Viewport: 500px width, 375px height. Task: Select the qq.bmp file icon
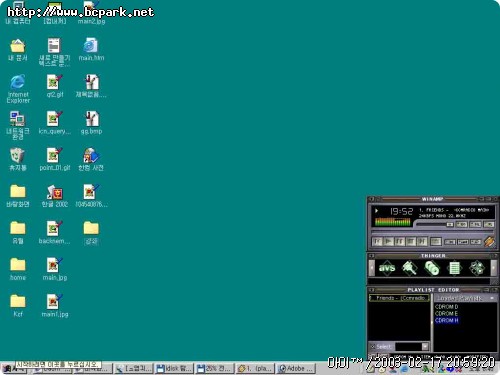point(91,123)
